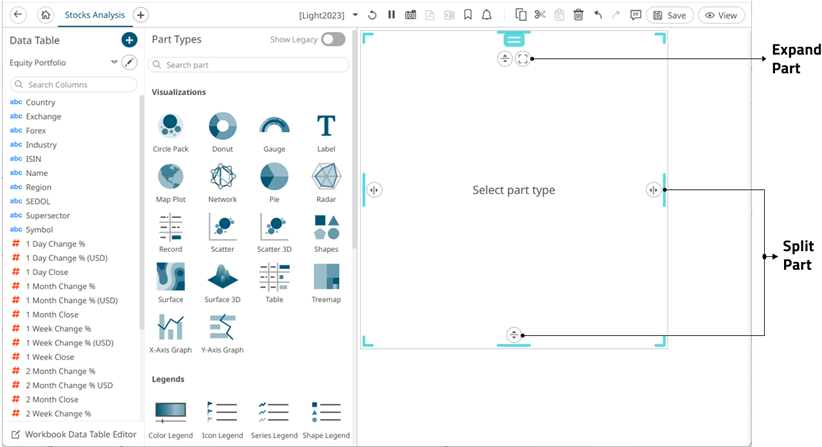Select the Surface 3D visualization
Image resolution: width=822 pixels, height=447 pixels.
tap(222, 283)
